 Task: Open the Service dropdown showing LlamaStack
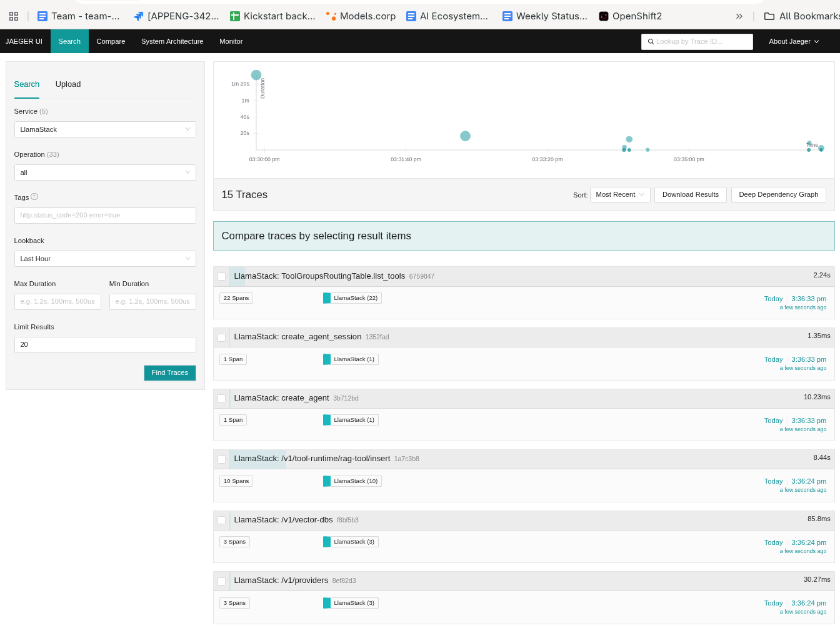pos(105,129)
